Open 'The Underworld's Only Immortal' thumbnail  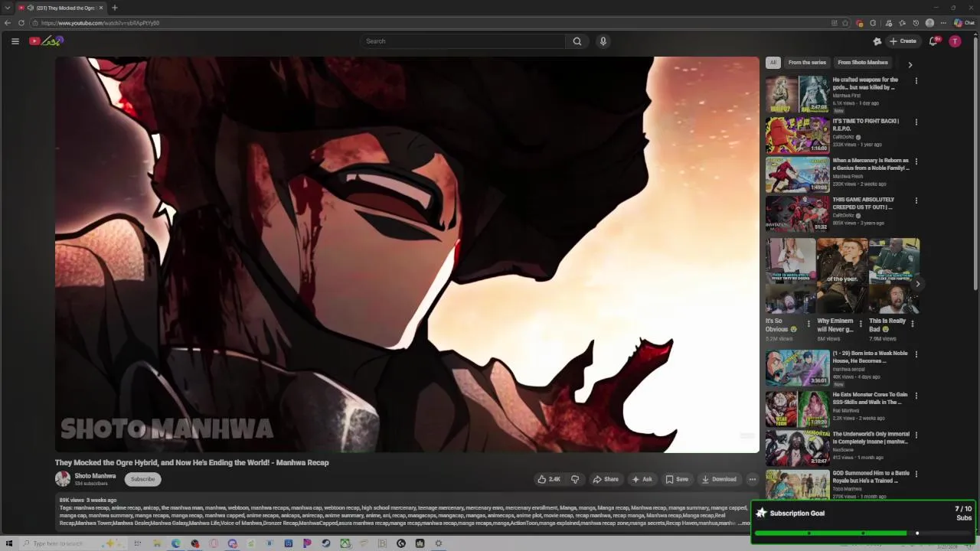pos(797,448)
